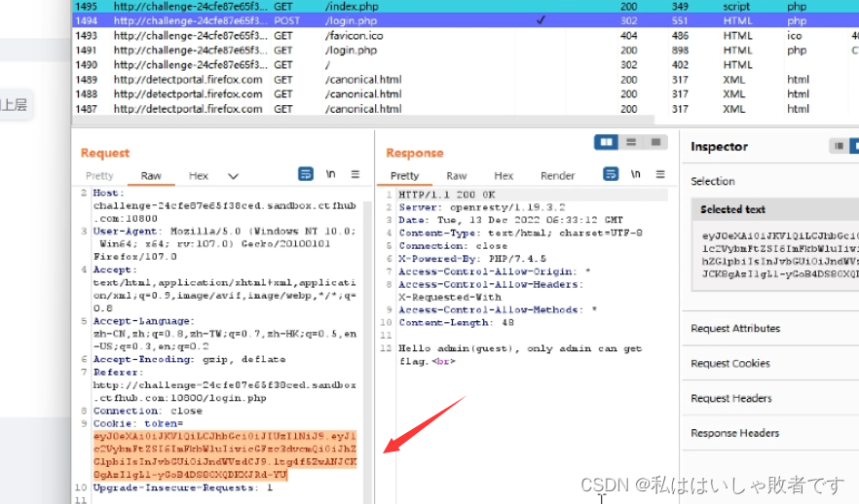Screen dimensions: 859x504
Task: Expand Request Cookies in Inspector
Action: 770,363
